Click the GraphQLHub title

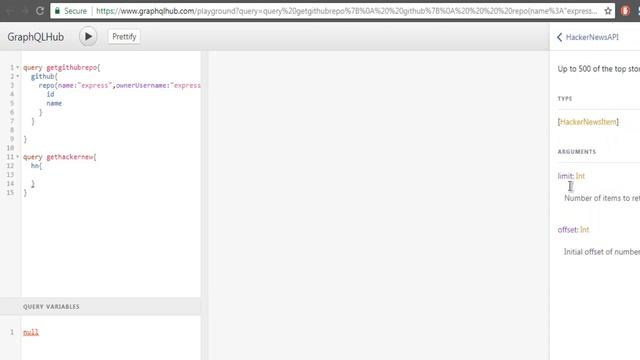pos(36,37)
